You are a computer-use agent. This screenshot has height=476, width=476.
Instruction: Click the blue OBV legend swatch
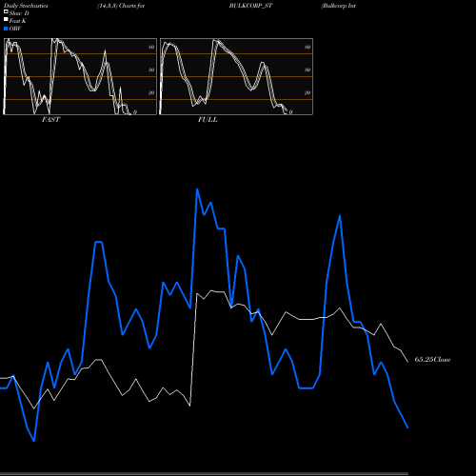(x=6, y=29)
